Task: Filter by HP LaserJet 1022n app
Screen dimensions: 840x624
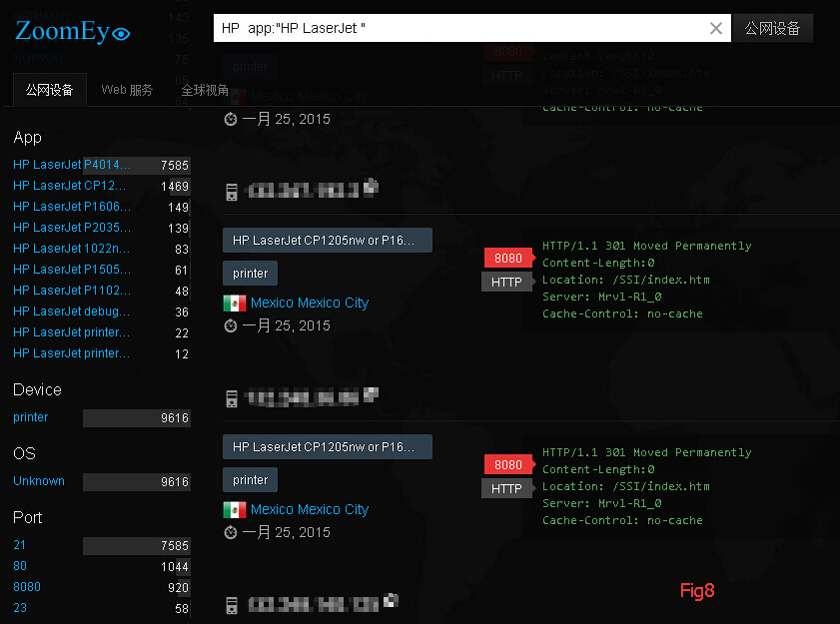Action: 71,248
